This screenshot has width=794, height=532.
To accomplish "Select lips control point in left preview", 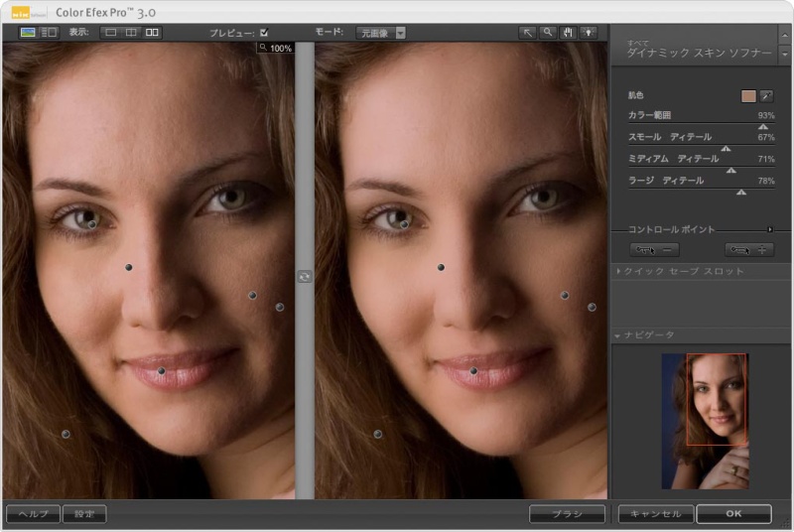I will point(161,371).
